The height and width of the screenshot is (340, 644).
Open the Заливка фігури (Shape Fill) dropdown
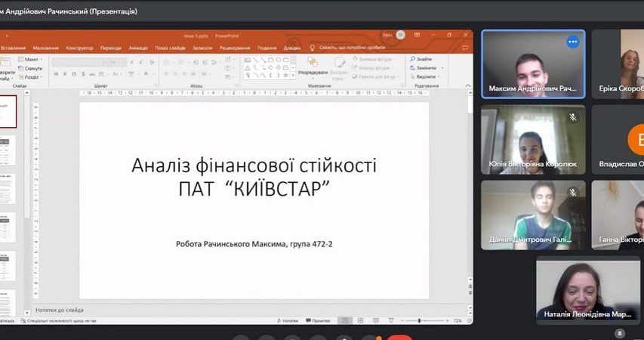[374, 59]
